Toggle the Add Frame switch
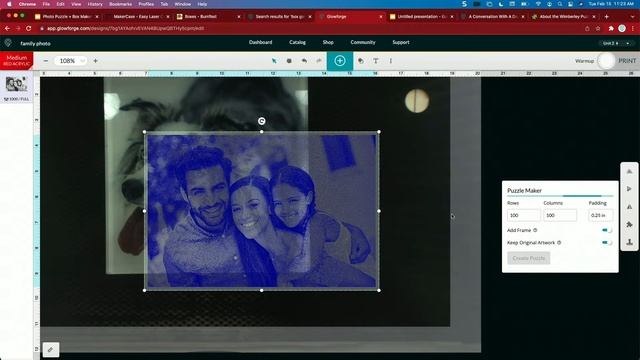640x360 pixels. [x=607, y=230]
